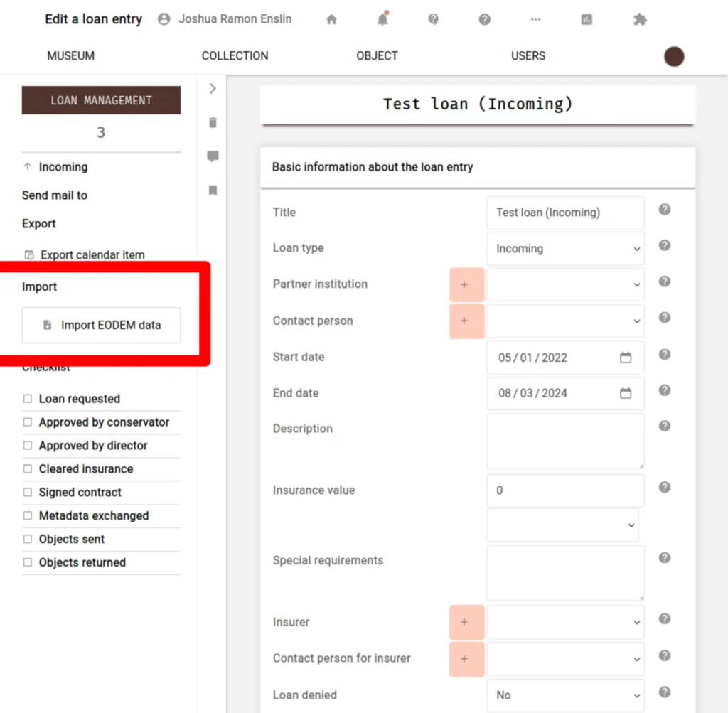728x713 pixels.
Task: Click Import EODEM data button
Action: click(101, 325)
